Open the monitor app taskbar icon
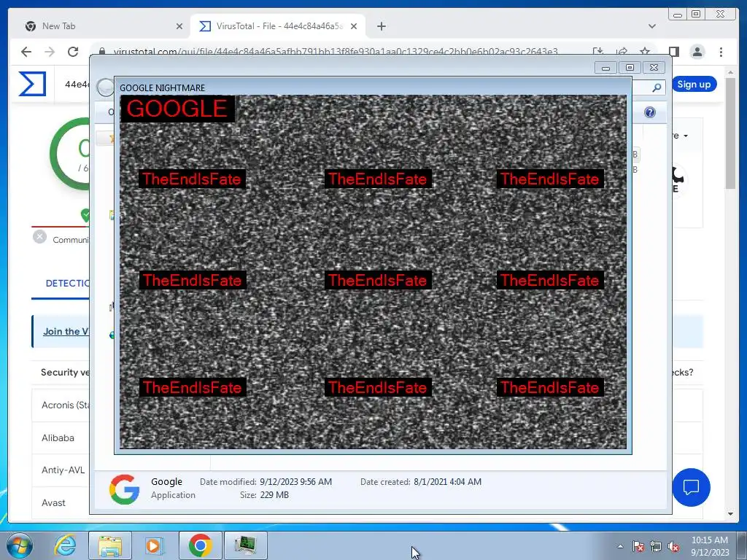The image size is (747, 560). click(245, 545)
